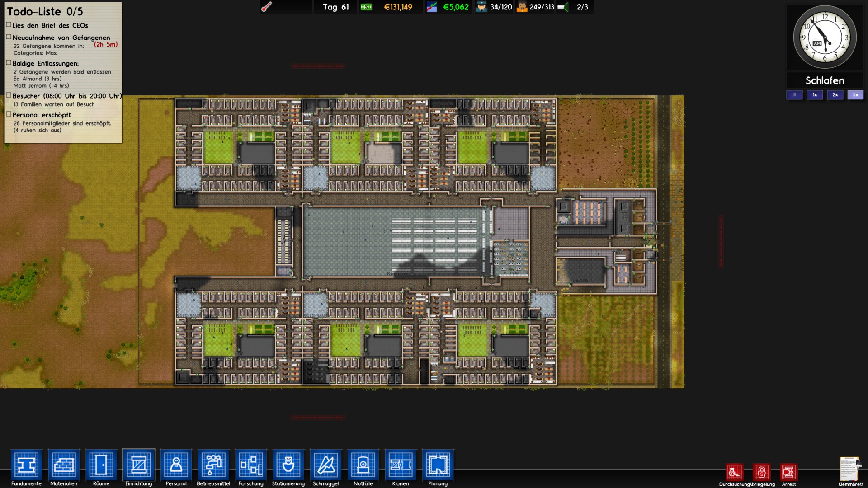
Task: Trigger the Abriegelung (lockdown)
Action: [762, 472]
